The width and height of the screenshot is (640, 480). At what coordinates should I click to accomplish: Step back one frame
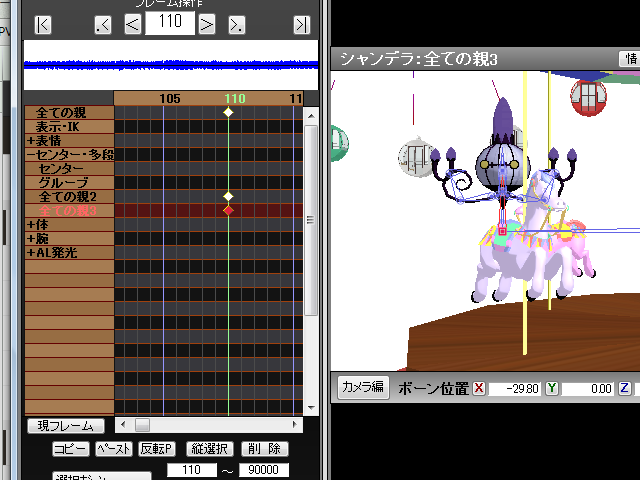pyautogui.click(x=133, y=24)
